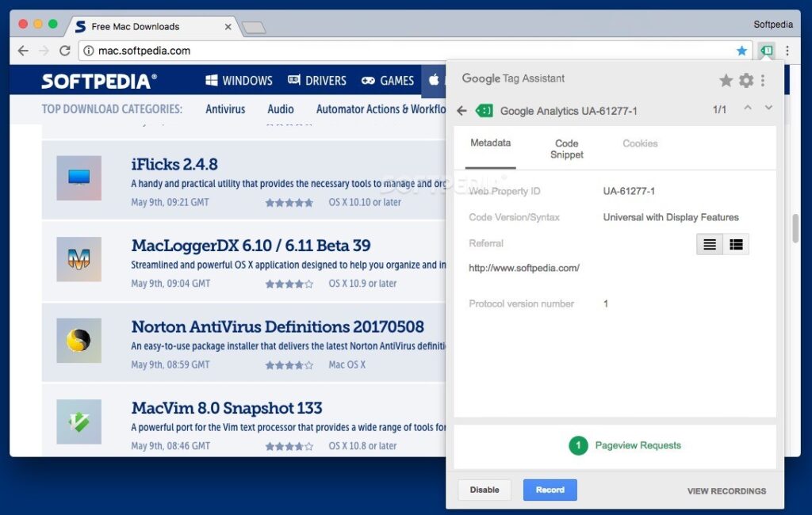Screen dimensions: 812x515
Task: Open the Audio category
Action: click(x=281, y=109)
